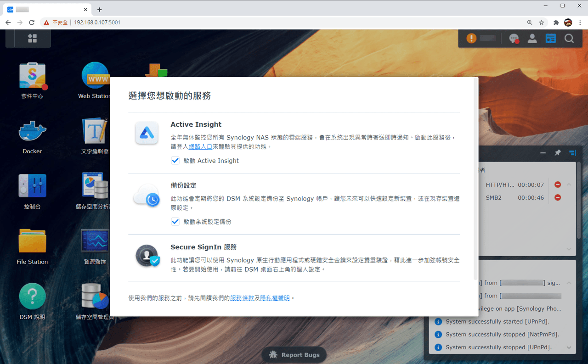588x364 pixels.
Task: Collapse the connected users list chevron
Action: pos(569,185)
